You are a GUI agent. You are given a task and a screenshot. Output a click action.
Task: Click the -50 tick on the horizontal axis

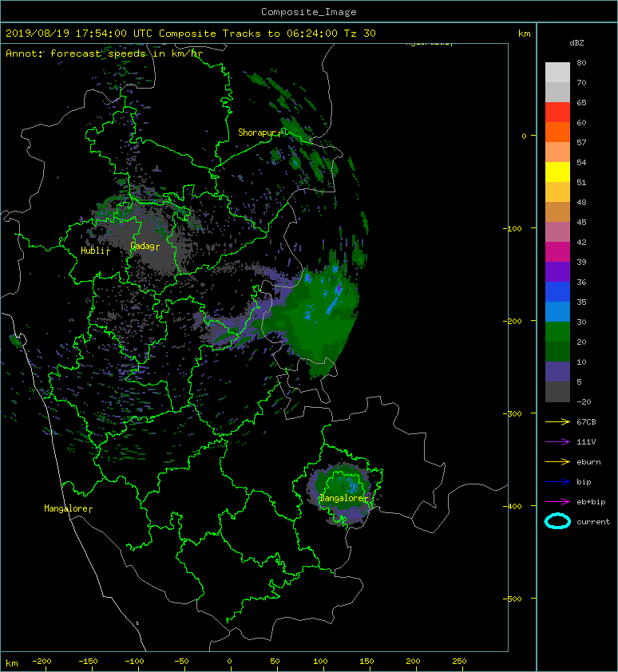pyautogui.click(x=181, y=662)
